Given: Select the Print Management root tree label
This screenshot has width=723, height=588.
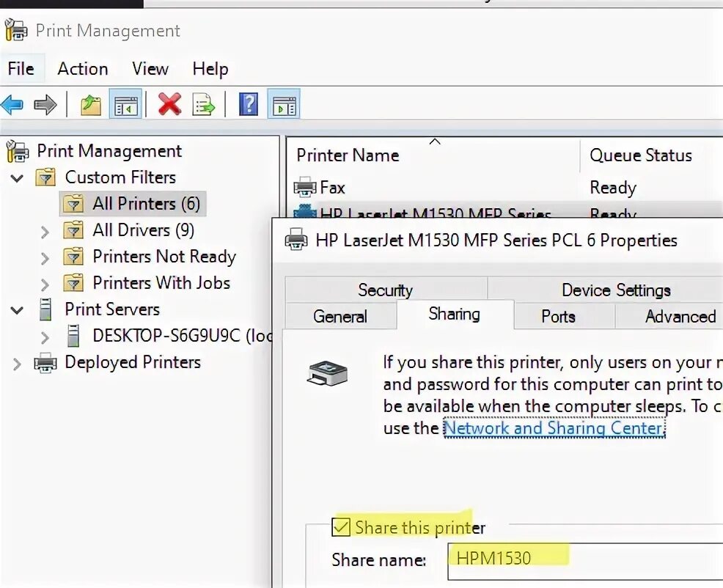Looking at the screenshot, I should 109,151.
